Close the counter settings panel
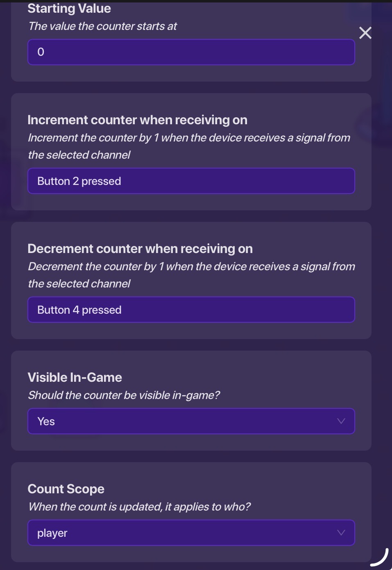The width and height of the screenshot is (392, 570). tap(365, 33)
